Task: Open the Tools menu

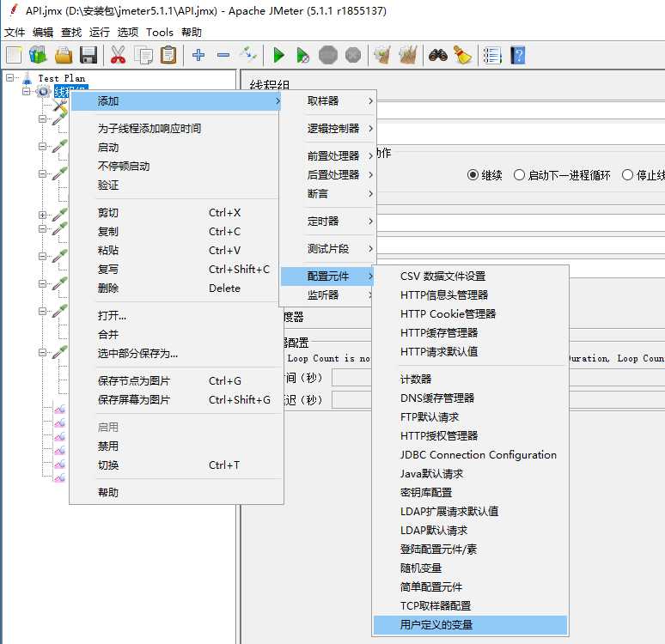Action: [x=160, y=33]
